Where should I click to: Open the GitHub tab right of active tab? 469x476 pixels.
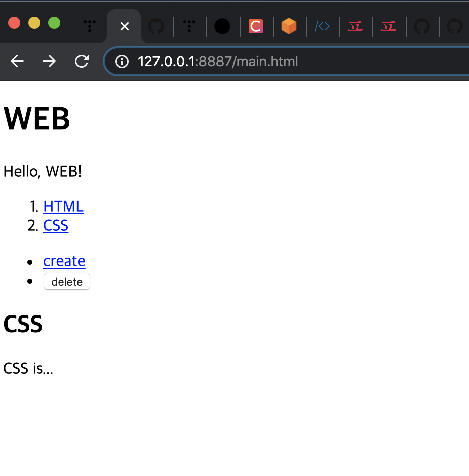pos(156,26)
